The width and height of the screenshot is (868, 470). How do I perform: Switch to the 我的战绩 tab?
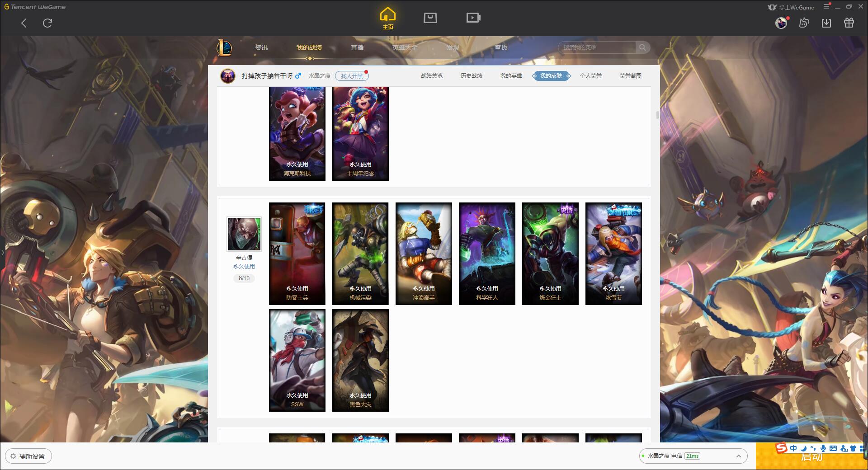309,47
